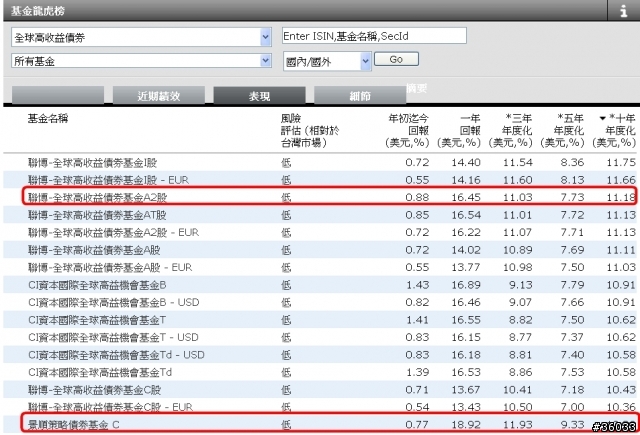The image size is (640, 435).
Task: Click the 7.79 five-year value
Action: click(x=572, y=285)
